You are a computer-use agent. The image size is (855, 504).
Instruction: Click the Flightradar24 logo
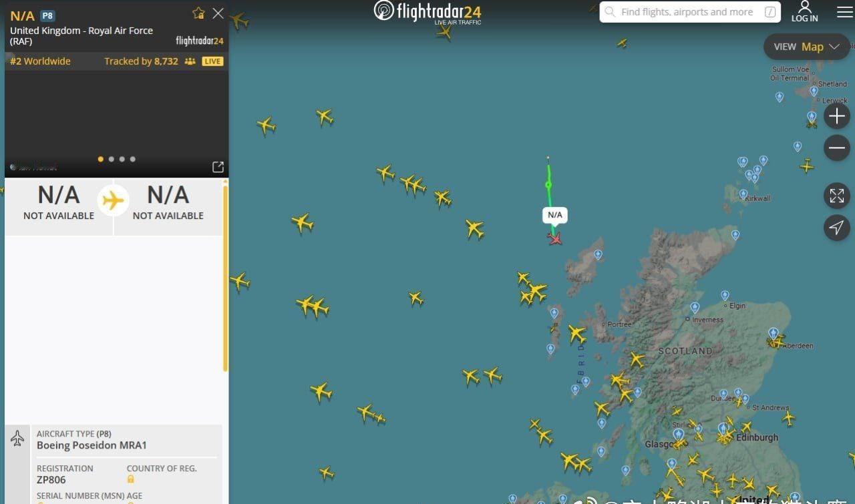point(427,12)
